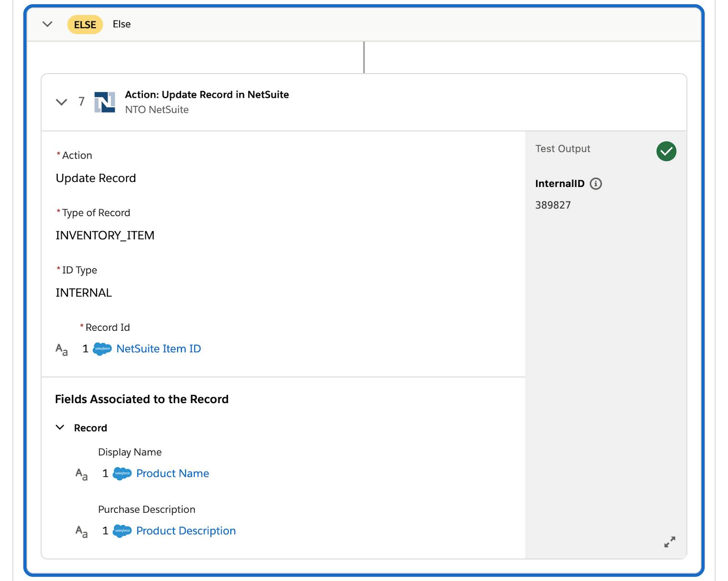The width and height of the screenshot is (728, 581).
Task: Click the ID Type label
Action: point(80,270)
